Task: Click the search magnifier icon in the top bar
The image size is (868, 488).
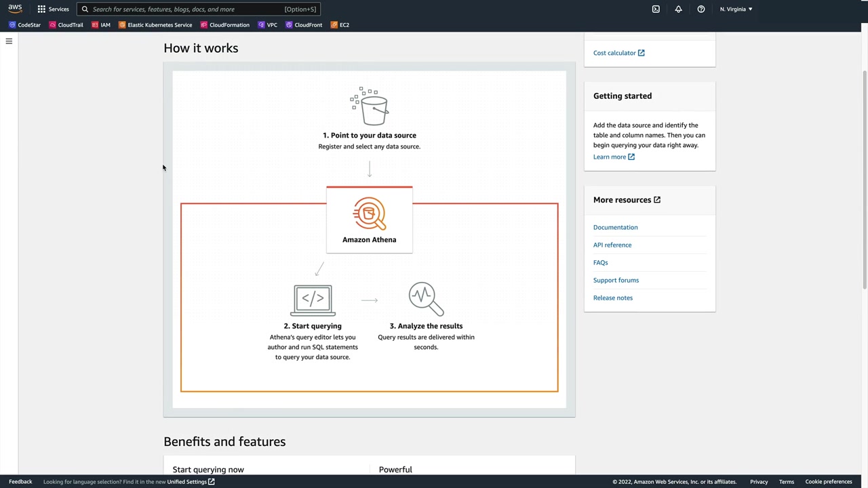Action: [x=85, y=9]
